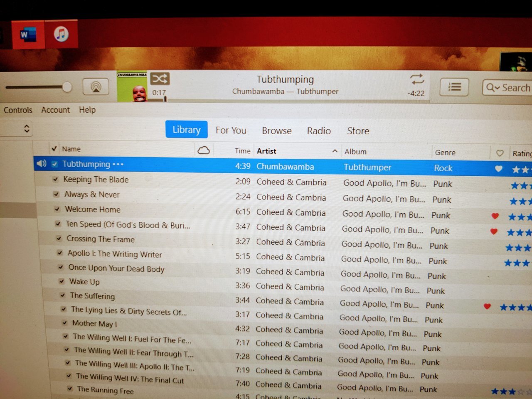Screen dimensions: 532x399
Task: Click the Search field
Action: pos(507,88)
